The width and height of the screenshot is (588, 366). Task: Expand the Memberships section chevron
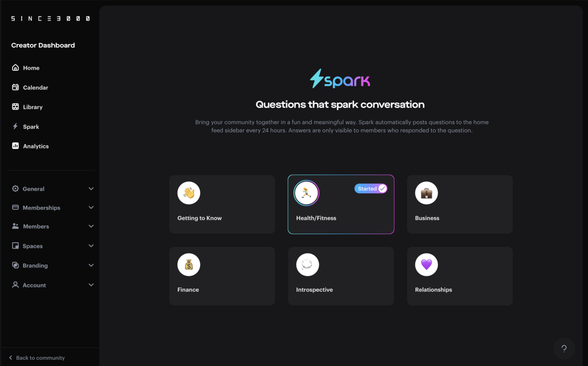tap(91, 208)
